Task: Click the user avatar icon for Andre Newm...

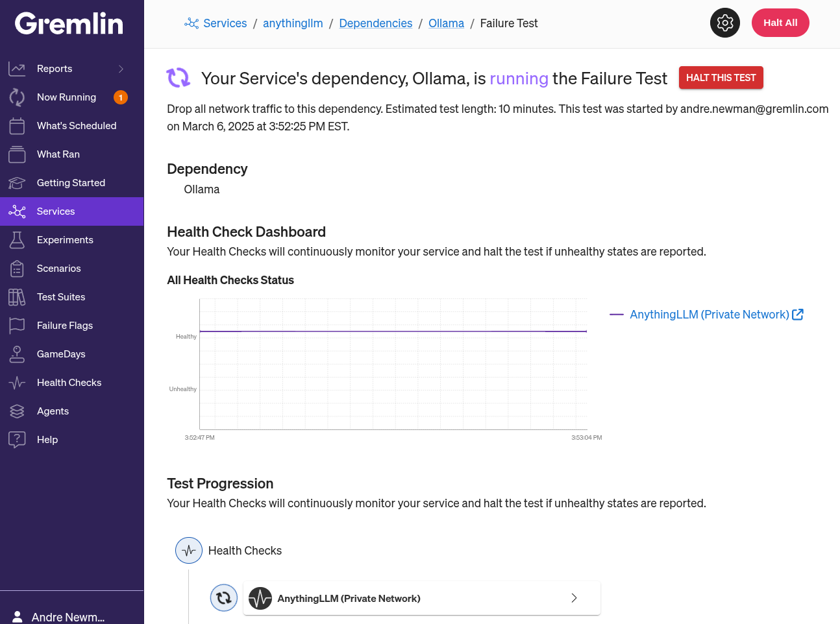Action: pyautogui.click(x=18, y=617)
